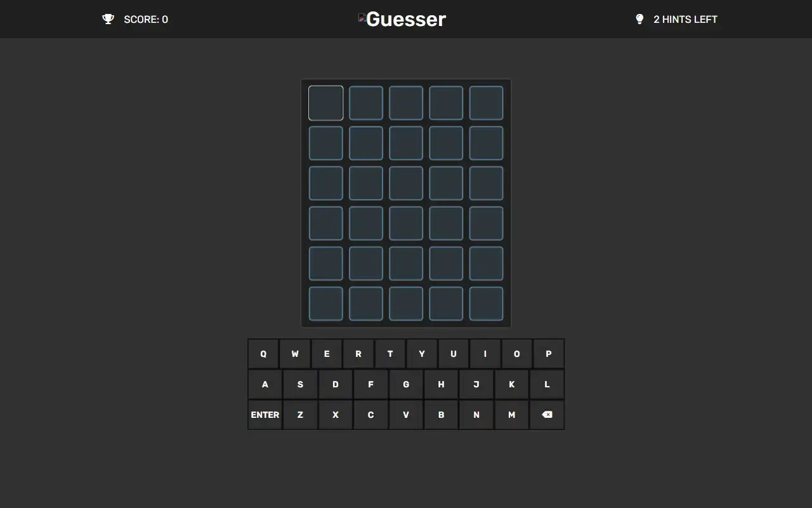Click the small logo beside Guesser
This screenshot has width=812, height=508.
(x=362, y=18)
